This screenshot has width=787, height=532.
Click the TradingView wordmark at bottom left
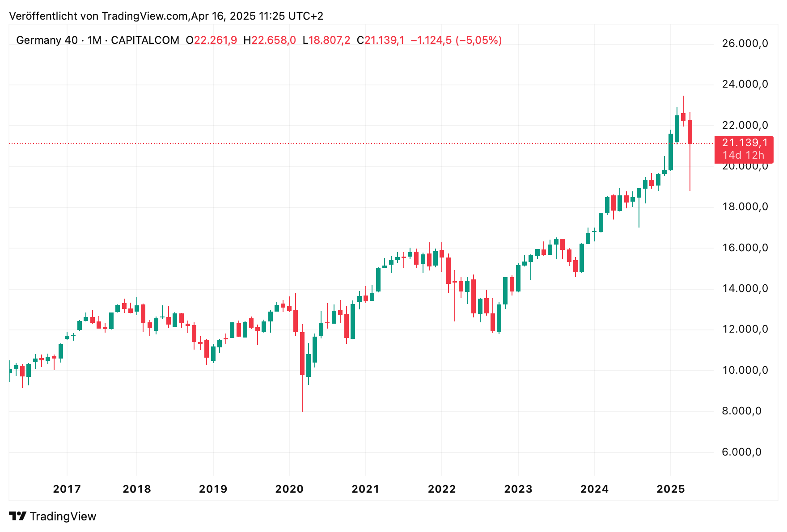[63, 516]
